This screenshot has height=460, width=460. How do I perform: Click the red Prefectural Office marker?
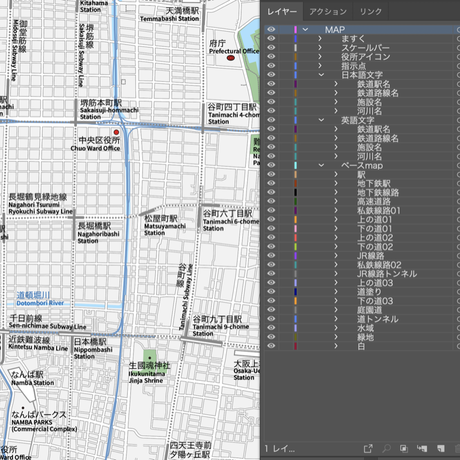point(230,58)
